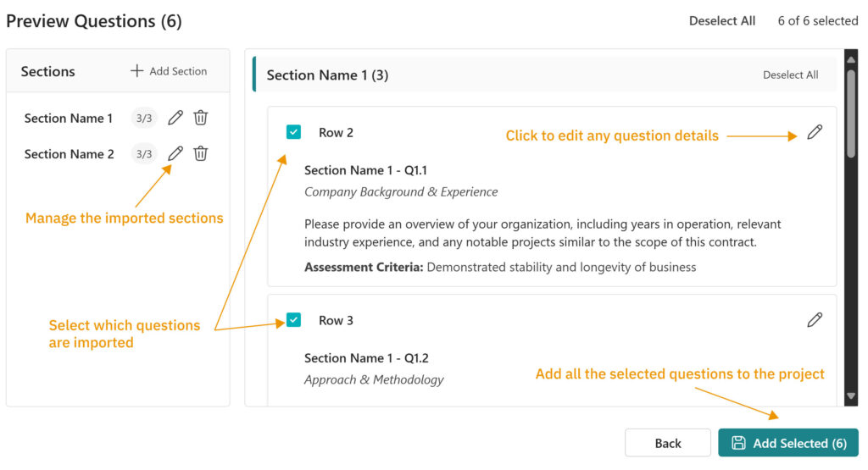The image size is (868, 470).
Task: Open the Section Name 1 (3) header
Action: 327,75
